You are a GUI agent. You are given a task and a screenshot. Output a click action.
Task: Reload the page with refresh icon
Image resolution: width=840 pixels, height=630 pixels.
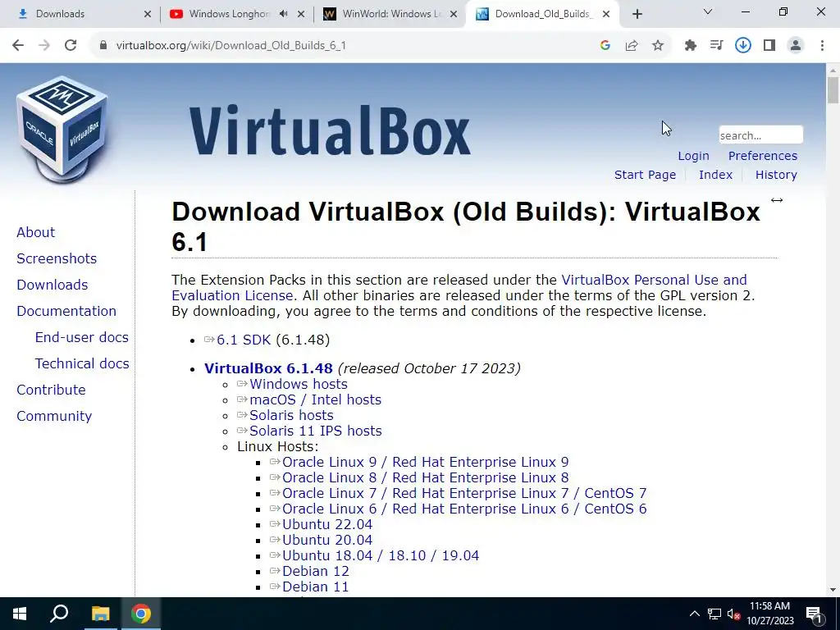[71, 46]
